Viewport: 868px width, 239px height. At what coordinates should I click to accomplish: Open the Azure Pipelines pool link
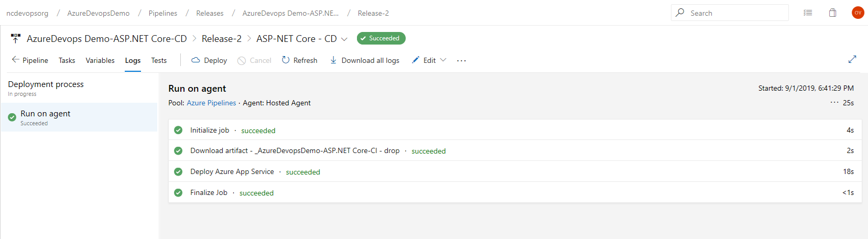(211, 103)
